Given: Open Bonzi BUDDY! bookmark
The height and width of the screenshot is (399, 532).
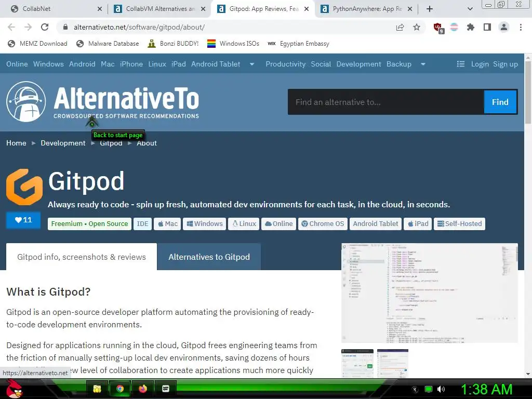Looking at the screenshot, I should pos(173,44).
